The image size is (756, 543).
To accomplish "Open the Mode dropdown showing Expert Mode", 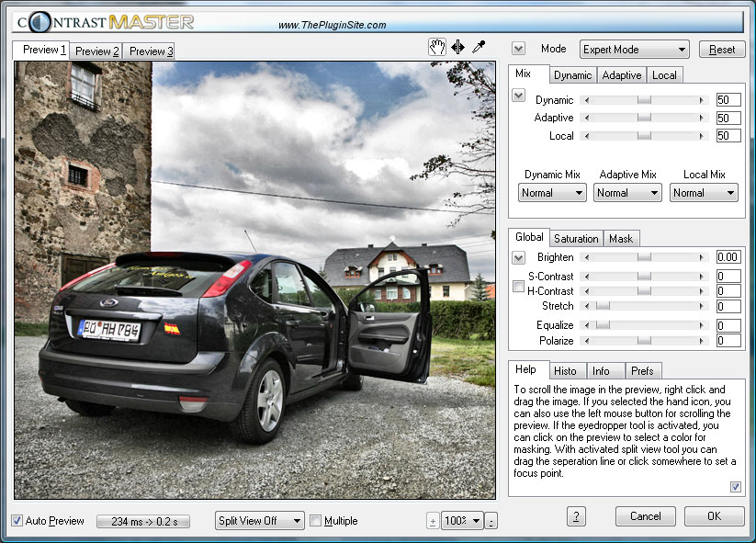I will tap(634, 50).
